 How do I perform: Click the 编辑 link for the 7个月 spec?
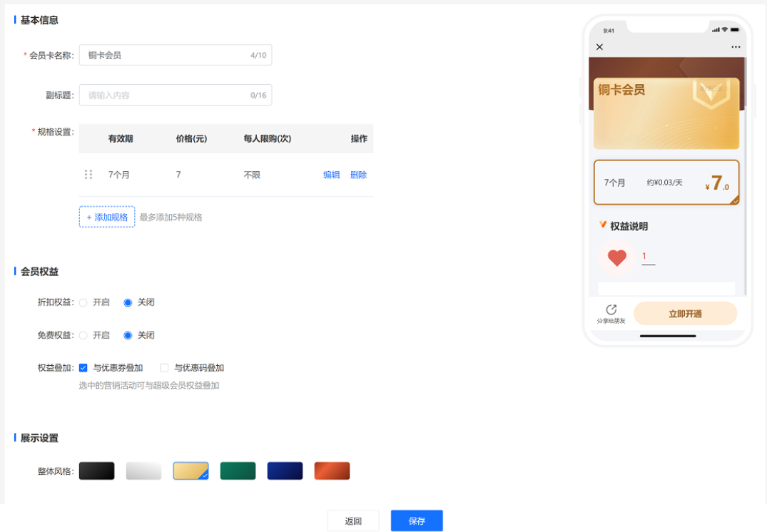[331, 174]
